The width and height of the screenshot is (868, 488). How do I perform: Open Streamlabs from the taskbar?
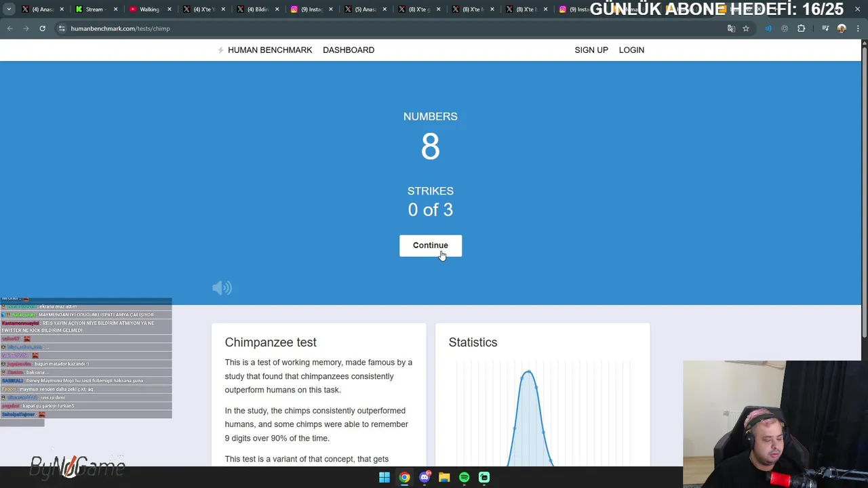coord(484,477)
